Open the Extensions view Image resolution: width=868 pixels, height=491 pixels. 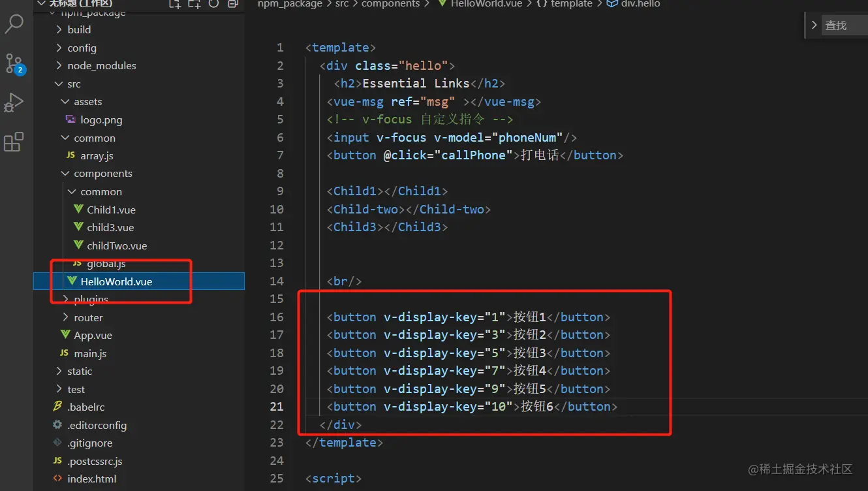pyautogui.click(x=14, y=142)
